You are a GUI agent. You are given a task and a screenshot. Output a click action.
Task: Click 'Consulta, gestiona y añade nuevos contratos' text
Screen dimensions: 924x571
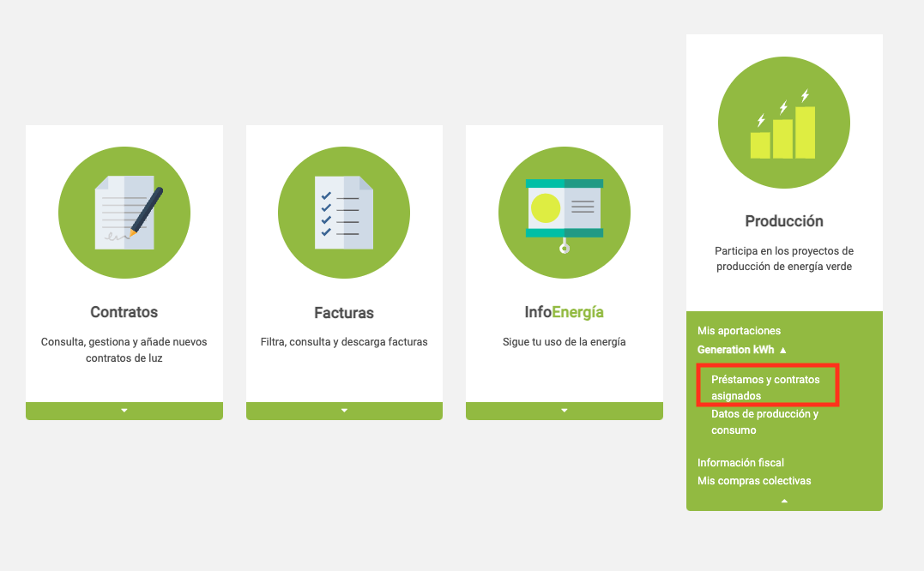point(124,350)
